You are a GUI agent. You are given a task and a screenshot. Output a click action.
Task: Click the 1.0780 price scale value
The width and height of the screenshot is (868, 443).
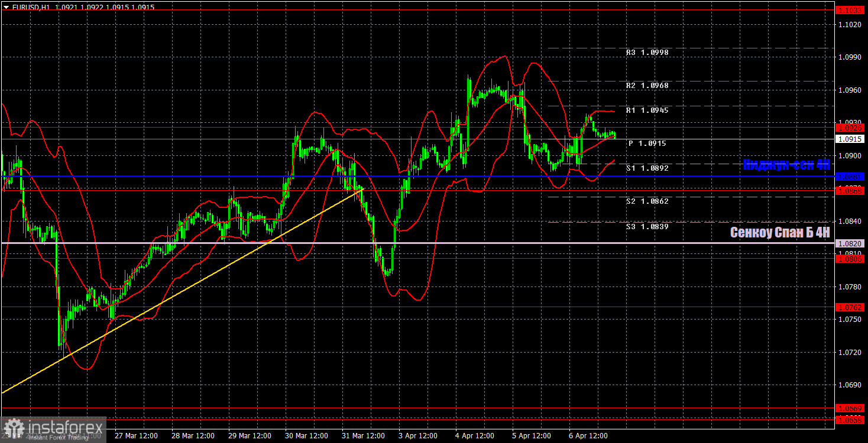pyautogui.click(x=850, y=287)
